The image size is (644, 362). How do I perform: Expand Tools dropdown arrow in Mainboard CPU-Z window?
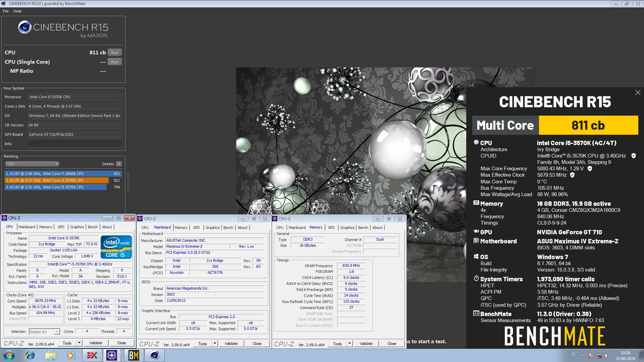coord(215,344)
